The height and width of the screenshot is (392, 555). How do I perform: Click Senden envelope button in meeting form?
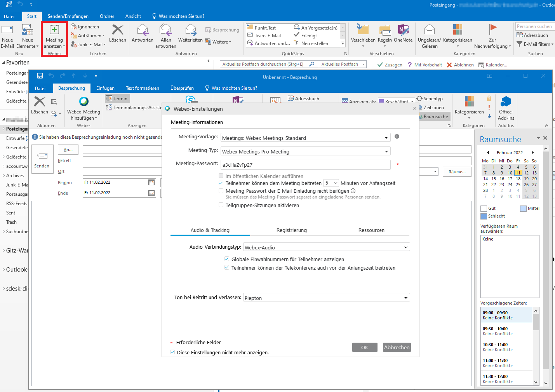tap(42, 159)
